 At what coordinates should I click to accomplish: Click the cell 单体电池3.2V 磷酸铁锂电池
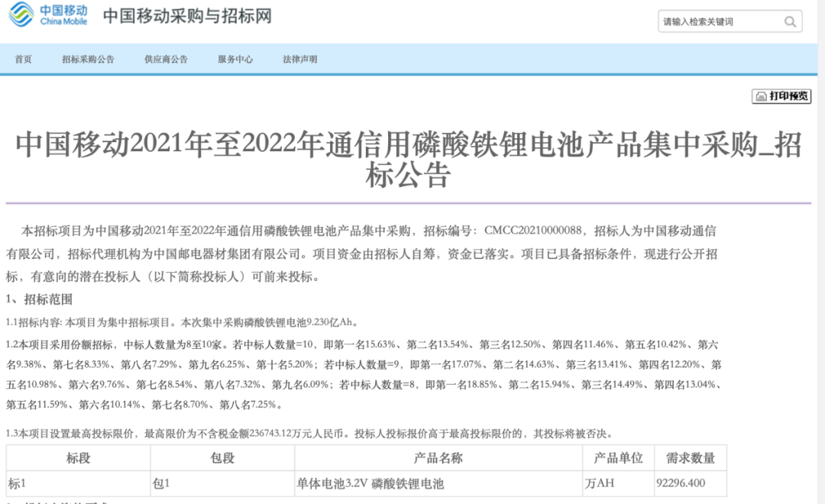pos(438,483)
